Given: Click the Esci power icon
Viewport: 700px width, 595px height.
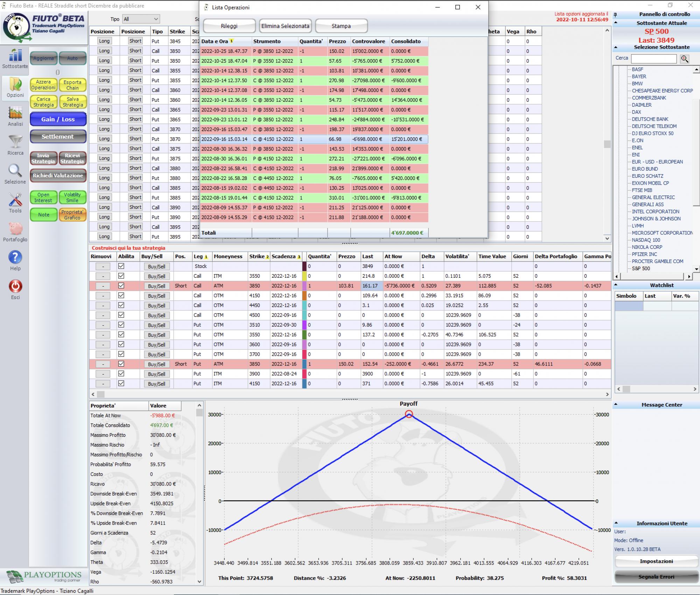Looking at the screenshot, I should [15, 286].
